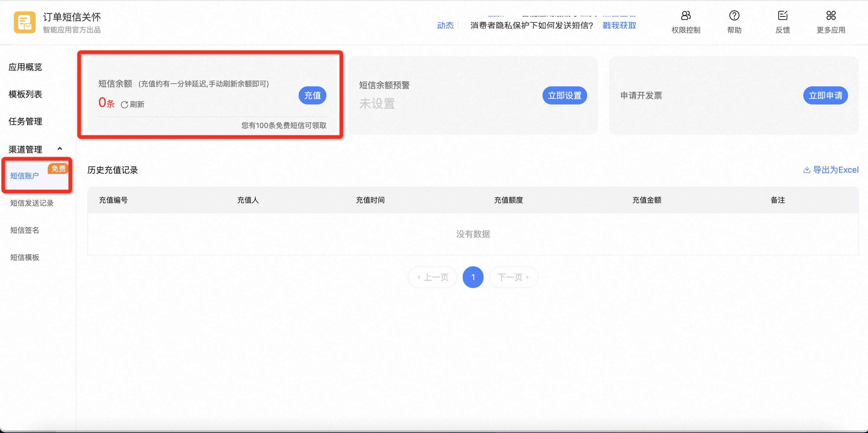Click 立即设置 for balance alert

click(565, 96)
